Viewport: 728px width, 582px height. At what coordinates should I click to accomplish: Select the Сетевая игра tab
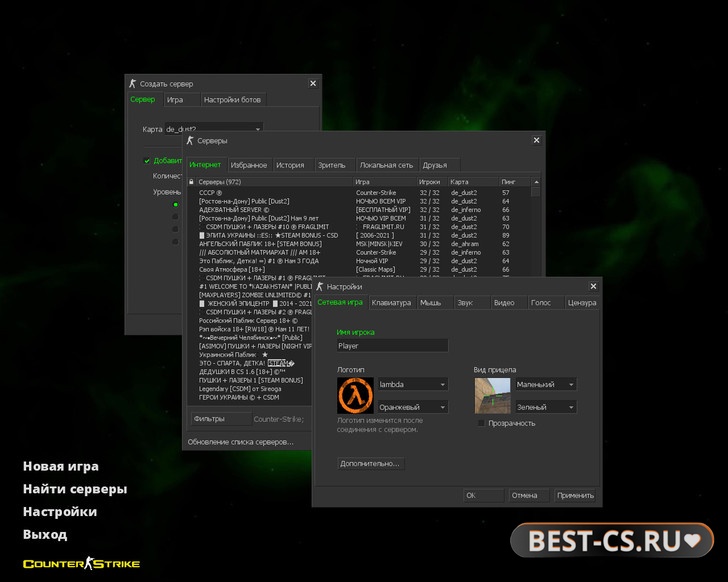point(340,302)
